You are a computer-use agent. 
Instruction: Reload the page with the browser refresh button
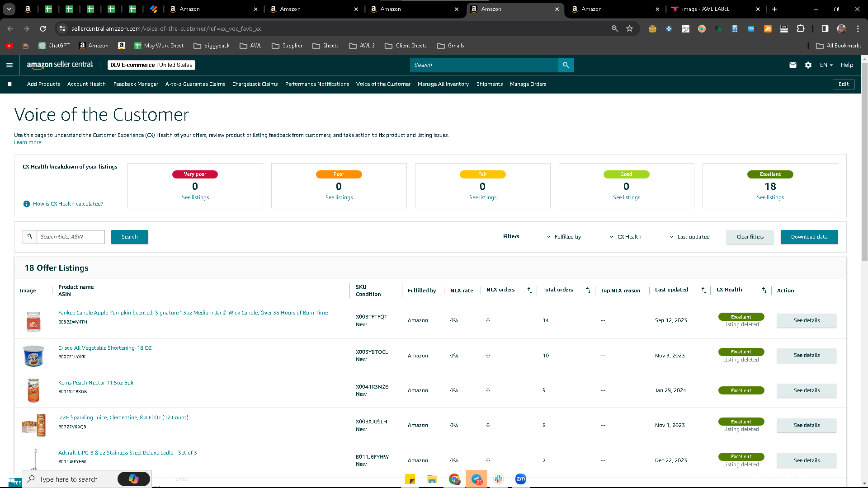43,28
